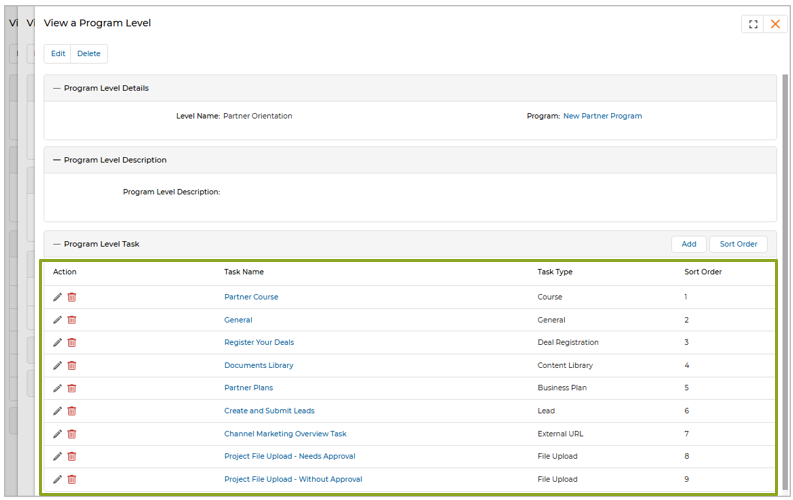Delete Project File Upload - Without Approval task

coord(72,479)
